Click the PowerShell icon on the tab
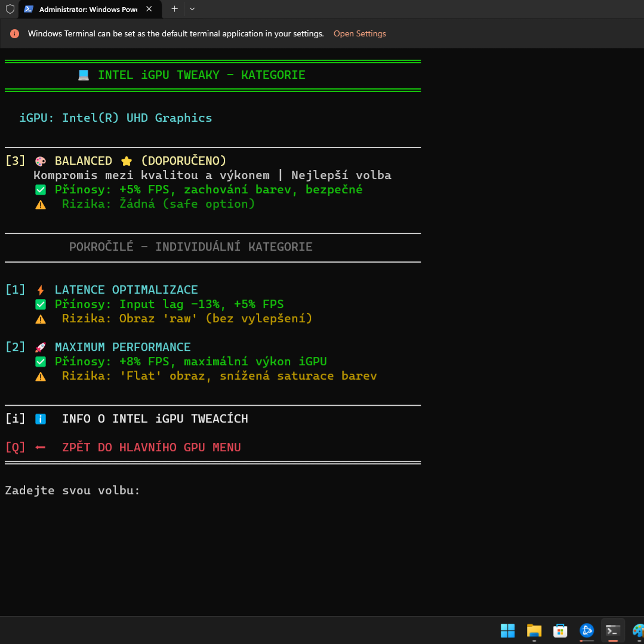The image size is (644, 644). [x=28, y=9]
